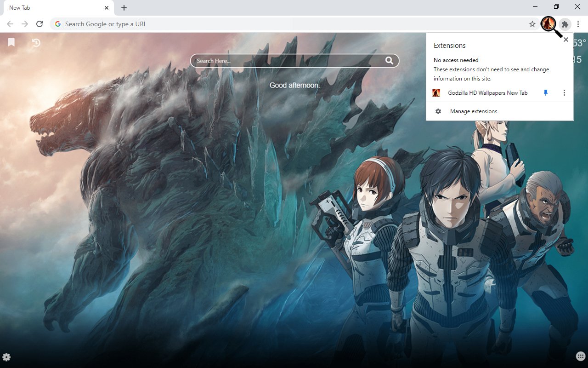Open the apps grid icon at bottom right
The width and height of the screenshot is (588, 368).
coord(581,356)
